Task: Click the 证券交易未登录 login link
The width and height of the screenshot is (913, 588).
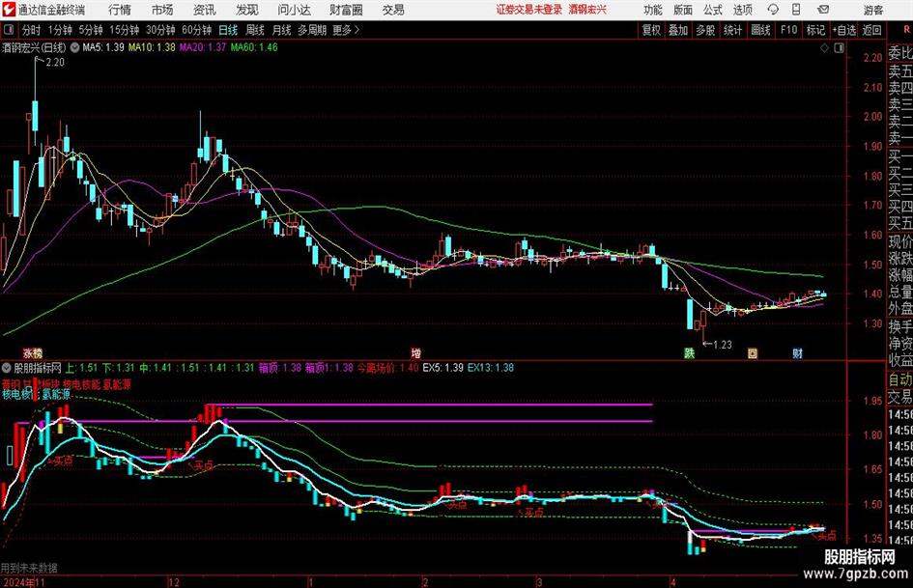Action: (529, 10)
